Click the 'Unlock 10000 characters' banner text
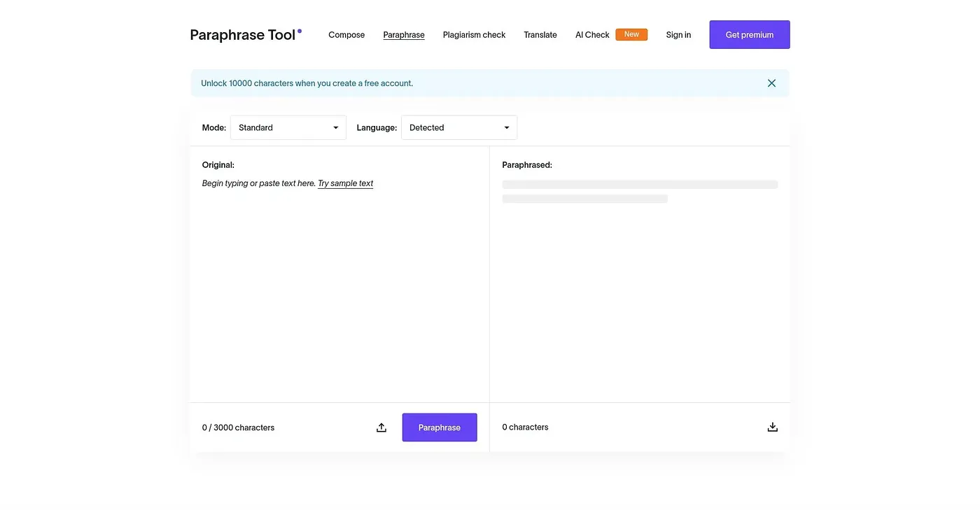This screenshot has height=510, width=980. 307,83
